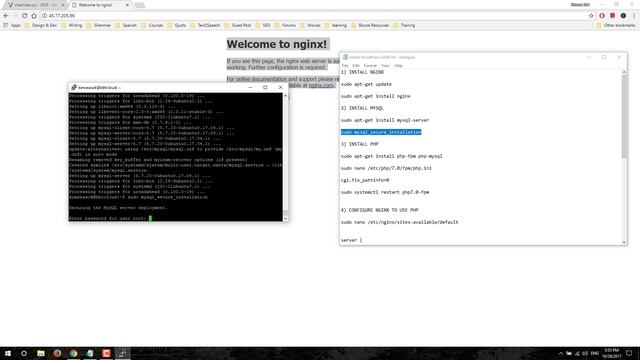The width and height of the screenshot is (640, 360).
Task: Follow the nginx.com link on page
Action: pyautogui.click(x=321, y=85)
